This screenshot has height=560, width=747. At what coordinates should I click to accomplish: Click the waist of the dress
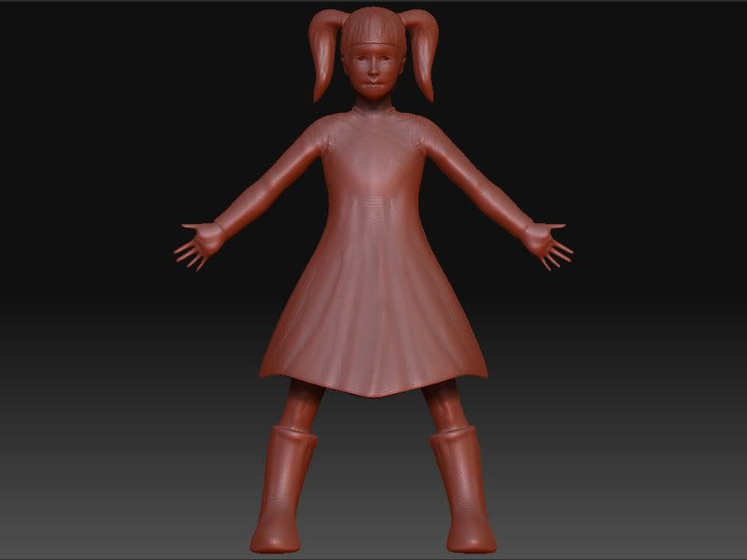pos(373,219)
